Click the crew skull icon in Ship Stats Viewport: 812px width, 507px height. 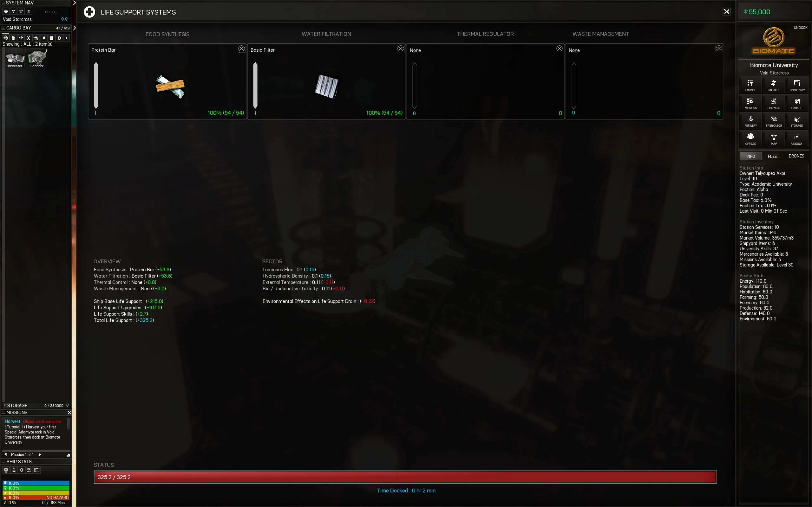(6, 470)
